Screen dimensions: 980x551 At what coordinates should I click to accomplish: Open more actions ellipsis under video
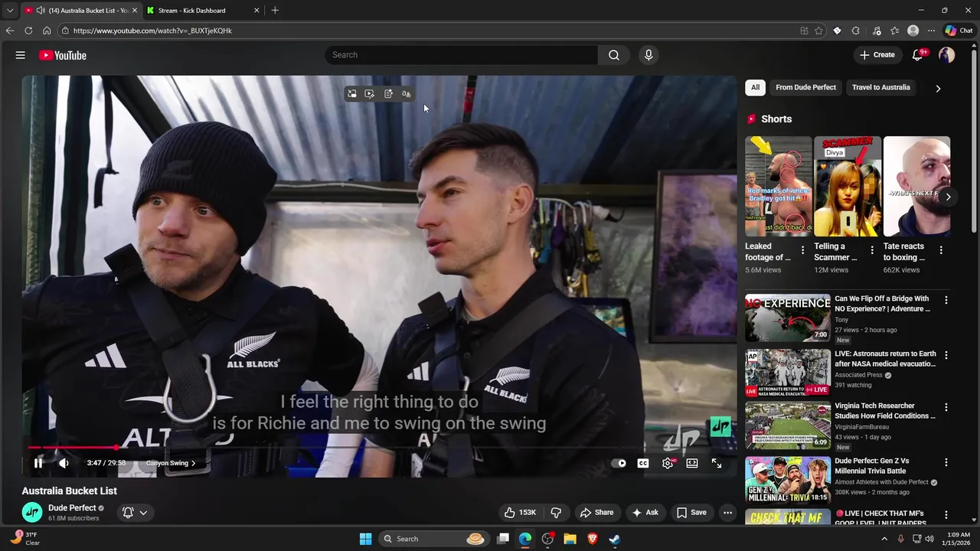[x=728, y=513]
